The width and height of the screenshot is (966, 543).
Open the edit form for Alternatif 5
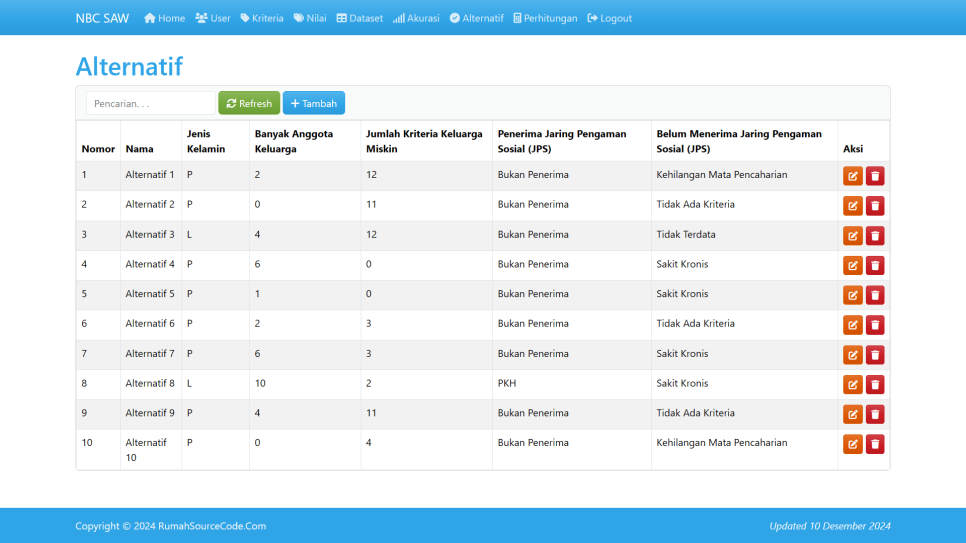[x=852, y=295]
